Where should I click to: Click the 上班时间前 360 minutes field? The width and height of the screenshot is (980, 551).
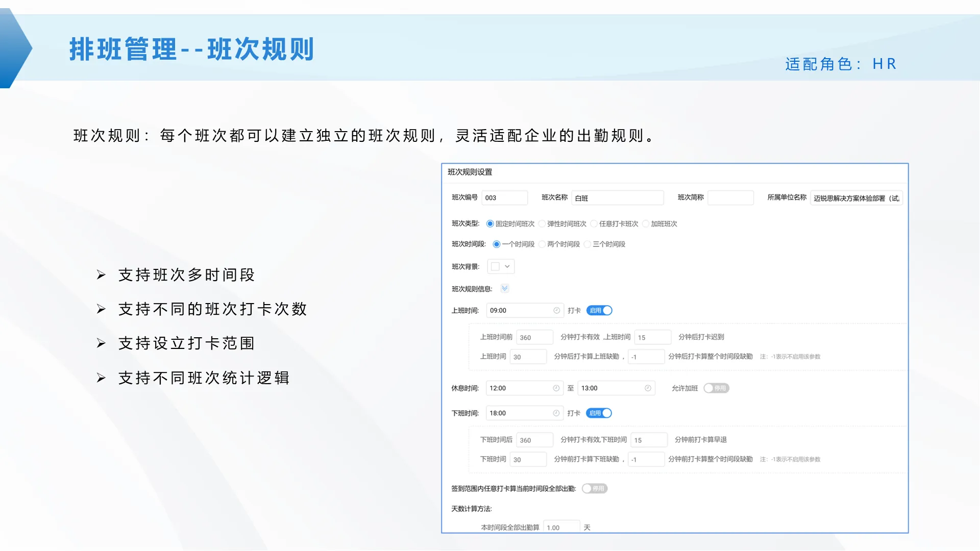tap(535, 337)
